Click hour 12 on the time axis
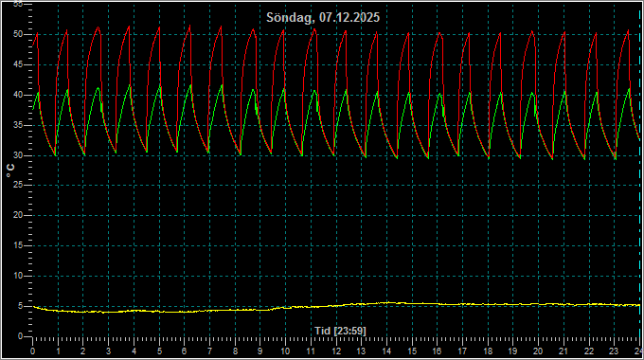 click(336, 351)
